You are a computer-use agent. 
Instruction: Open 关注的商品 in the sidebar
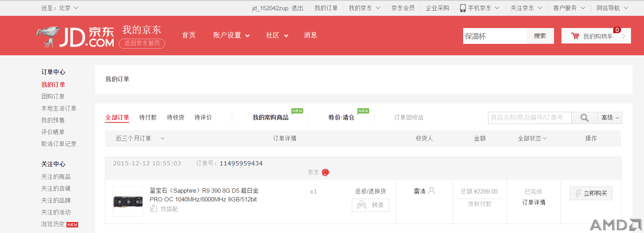[56, 177]
